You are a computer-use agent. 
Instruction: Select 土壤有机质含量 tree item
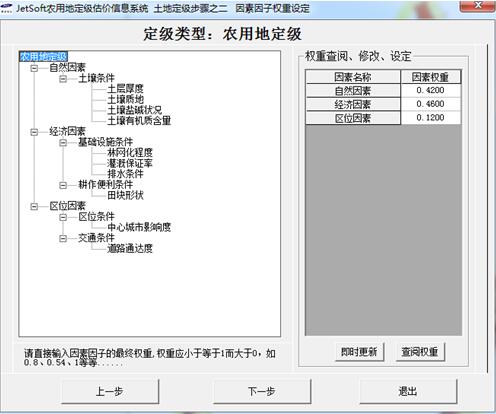(139, 121)
